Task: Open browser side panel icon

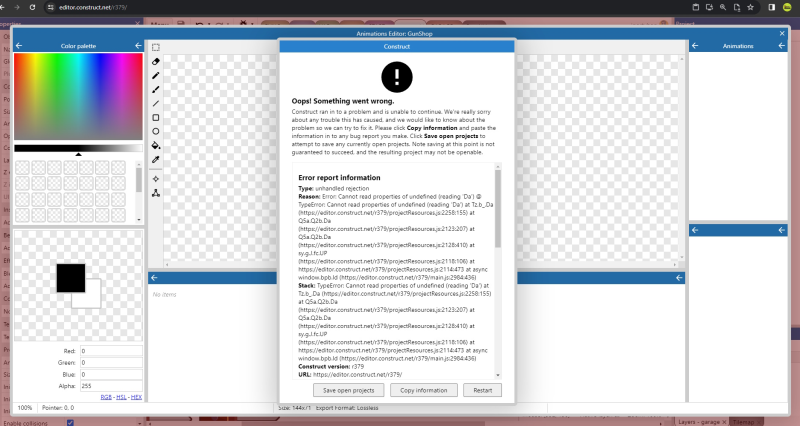Action: pyautogui.click(x=771, y=7)
